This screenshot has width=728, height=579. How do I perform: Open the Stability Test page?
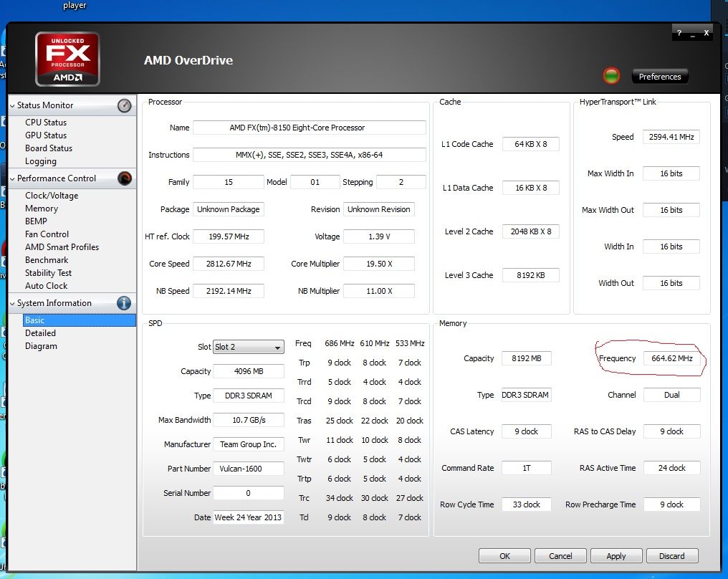pos(48,273)
